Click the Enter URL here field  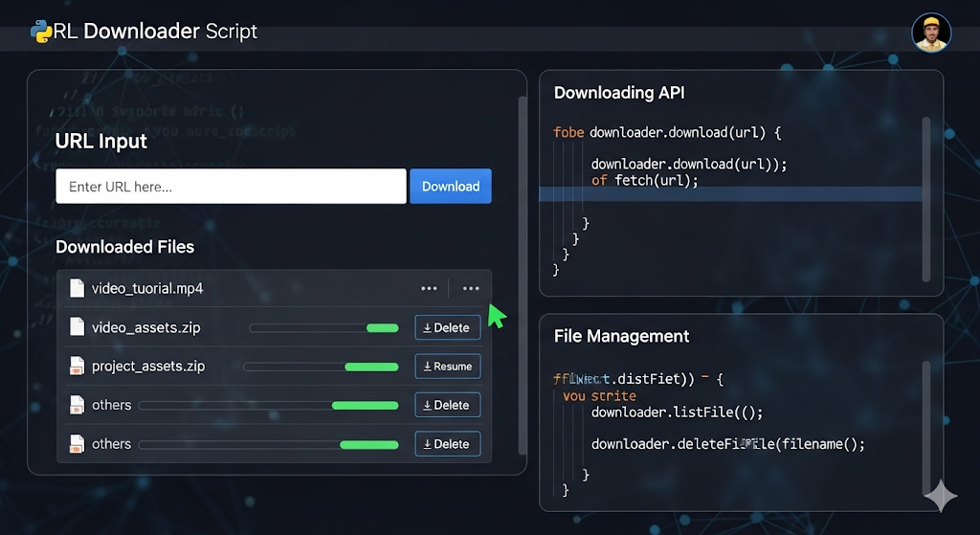pyautogui.click(x=231, y=187)
